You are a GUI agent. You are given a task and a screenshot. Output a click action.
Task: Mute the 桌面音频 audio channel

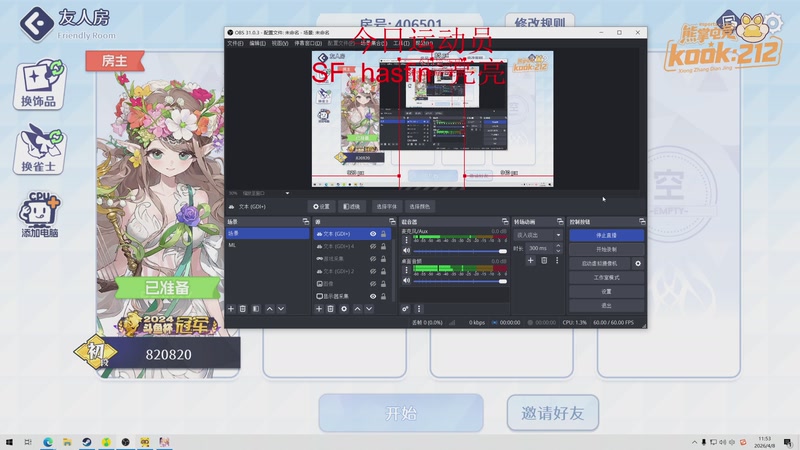click(407, 281)
